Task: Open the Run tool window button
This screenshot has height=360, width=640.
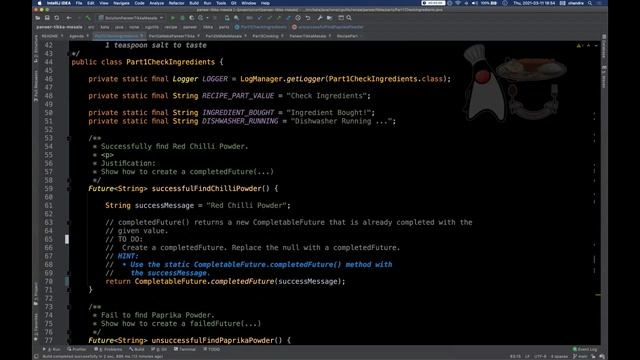Action: (x=52, y=349)
